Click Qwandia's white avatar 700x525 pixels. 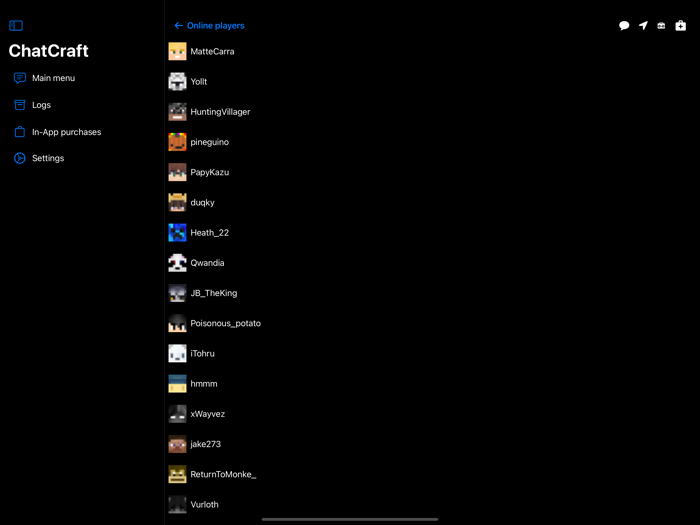177,263
